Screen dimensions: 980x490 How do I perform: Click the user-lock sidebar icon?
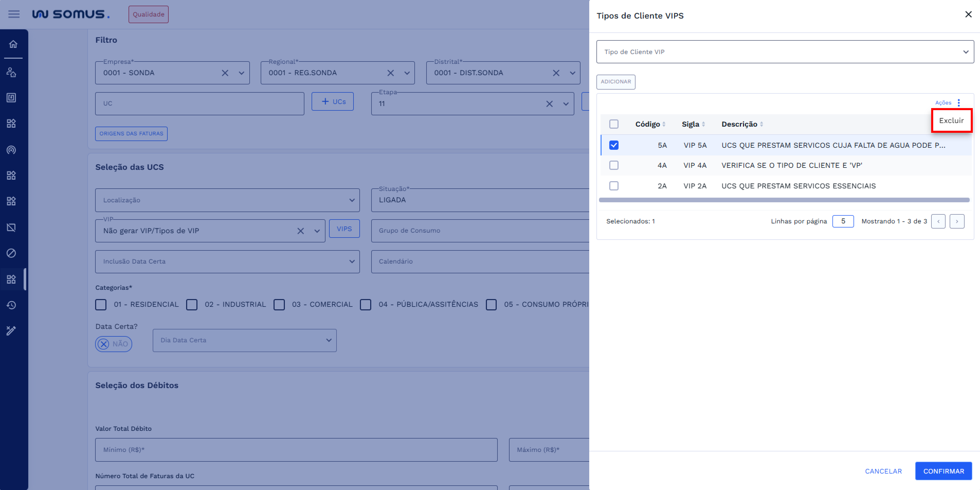point(11,72)
